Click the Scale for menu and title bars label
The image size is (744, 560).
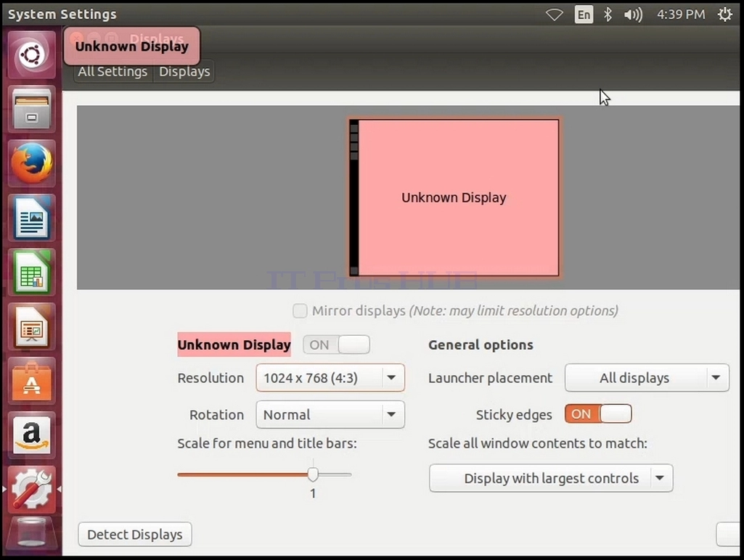click(267, 444)
